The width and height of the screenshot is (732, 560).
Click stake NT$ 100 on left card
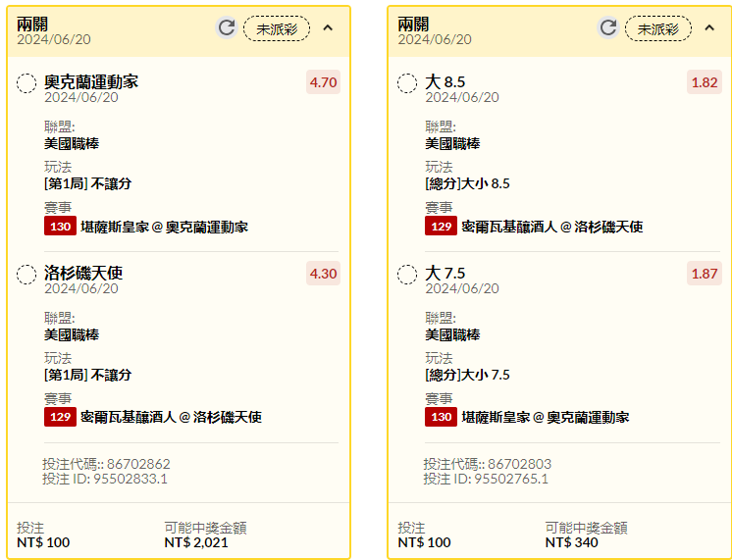pyautogui.click(x=43, y=542)
